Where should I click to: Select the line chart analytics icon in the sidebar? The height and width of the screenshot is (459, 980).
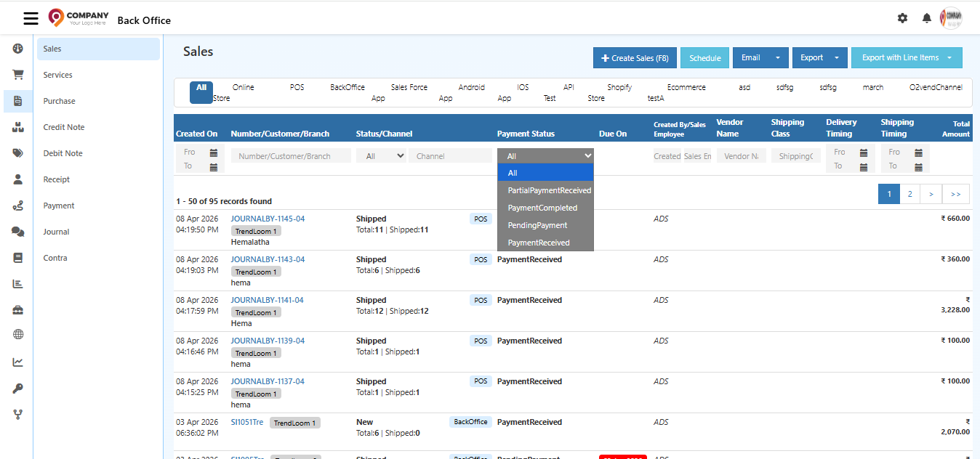click(17, 361)
